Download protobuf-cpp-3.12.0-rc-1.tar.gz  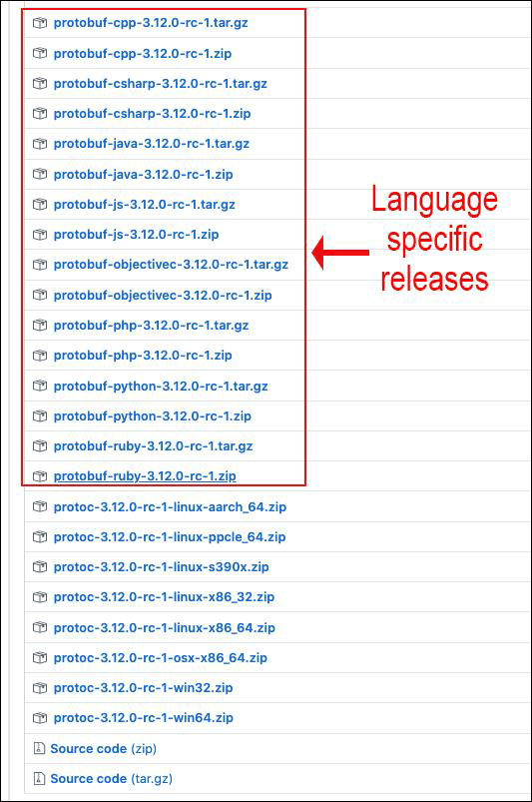pos(151,23)
